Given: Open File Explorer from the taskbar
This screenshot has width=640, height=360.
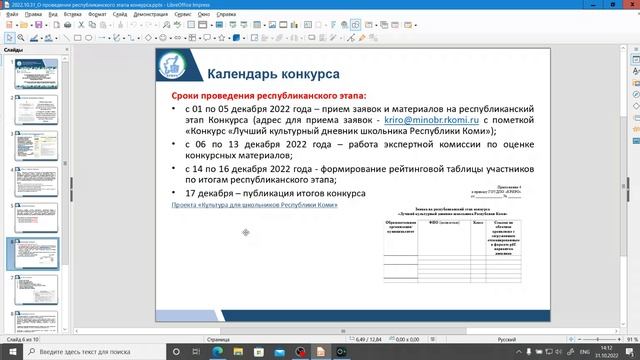Looking at the screenshot, I should pyautogui.click(x=238, y=352).
